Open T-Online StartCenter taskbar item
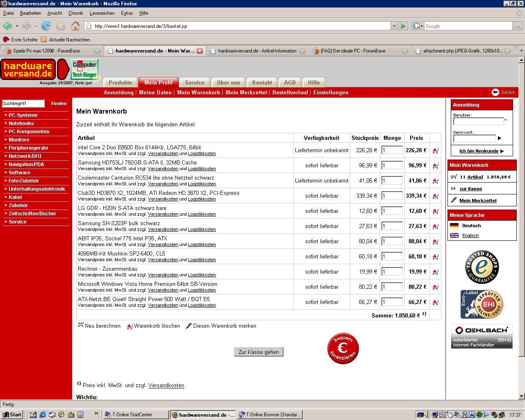The width and height of the screenshot is (525, 420). (136, 415)
